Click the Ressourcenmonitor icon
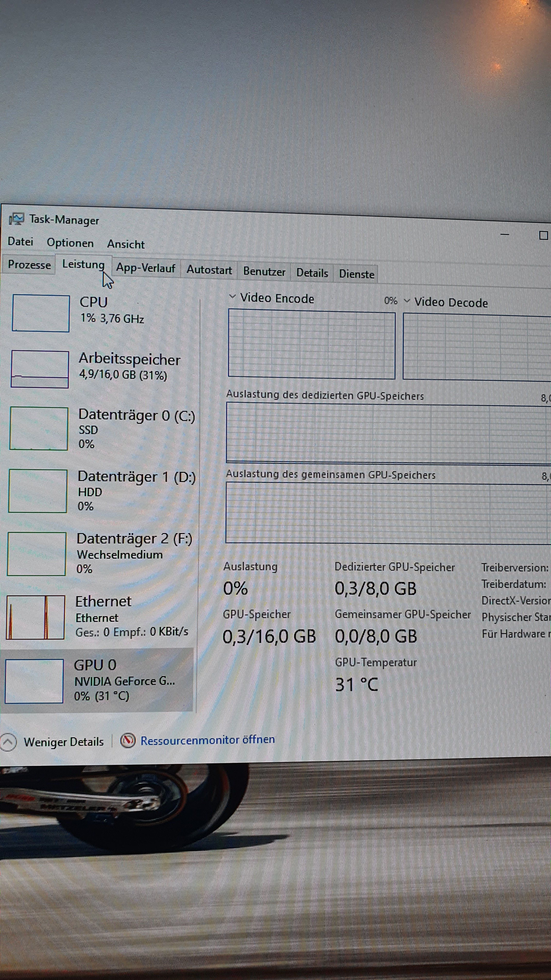Screen dimensions: 551x980 (x=128, y=740)
